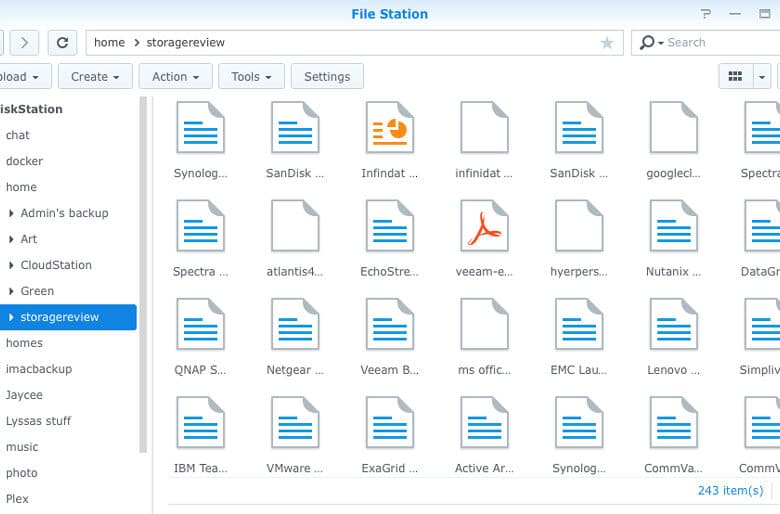Click the search magnifier icon
Viewport: 780px width, 514px height.
tap(647, 42)
